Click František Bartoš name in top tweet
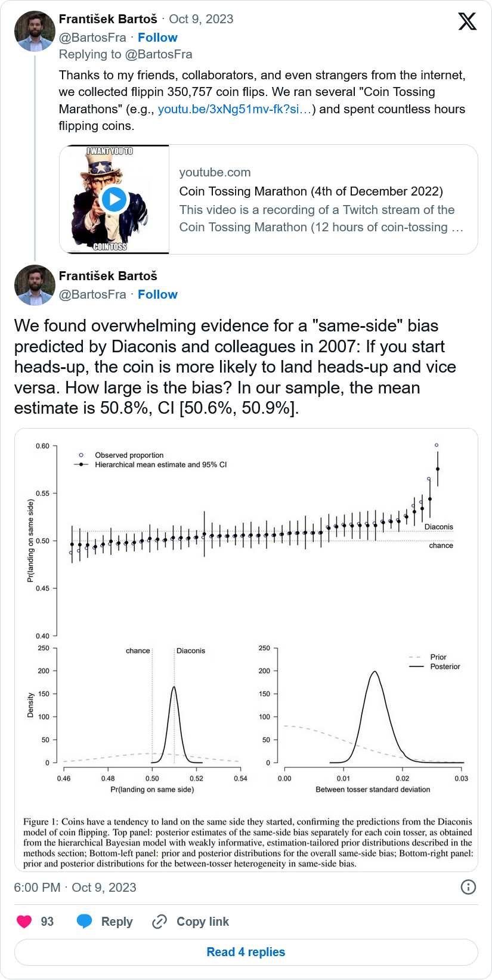This screenshot has height=980, width=492. [108, 19]
